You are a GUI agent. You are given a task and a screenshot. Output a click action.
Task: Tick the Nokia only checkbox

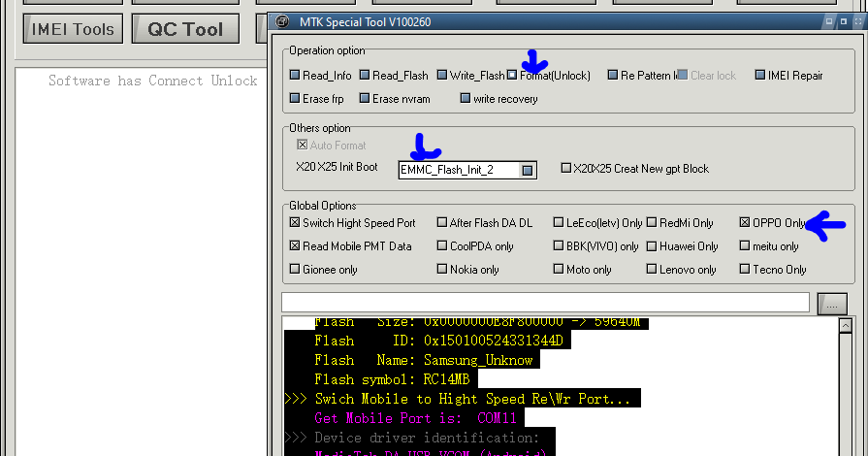(441, 269)
